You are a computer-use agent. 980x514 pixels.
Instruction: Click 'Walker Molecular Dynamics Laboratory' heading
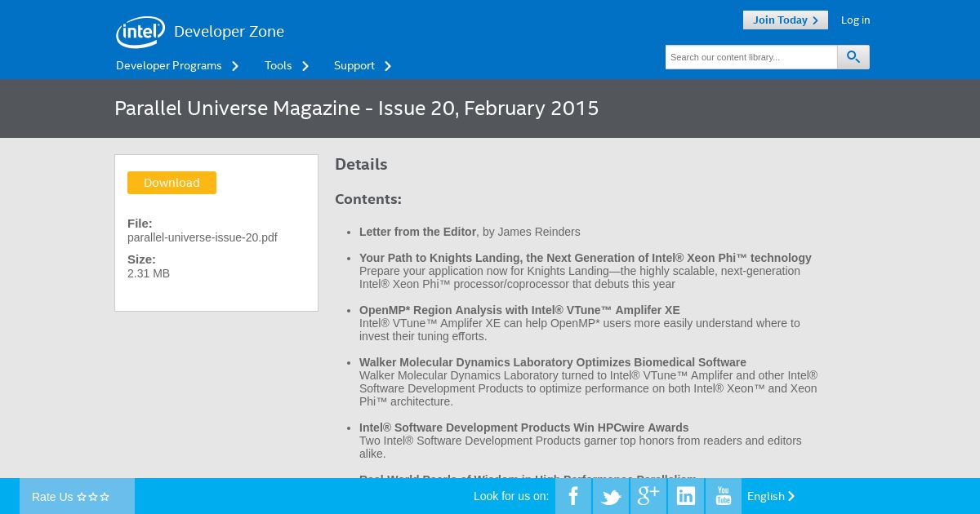point(553,362)
